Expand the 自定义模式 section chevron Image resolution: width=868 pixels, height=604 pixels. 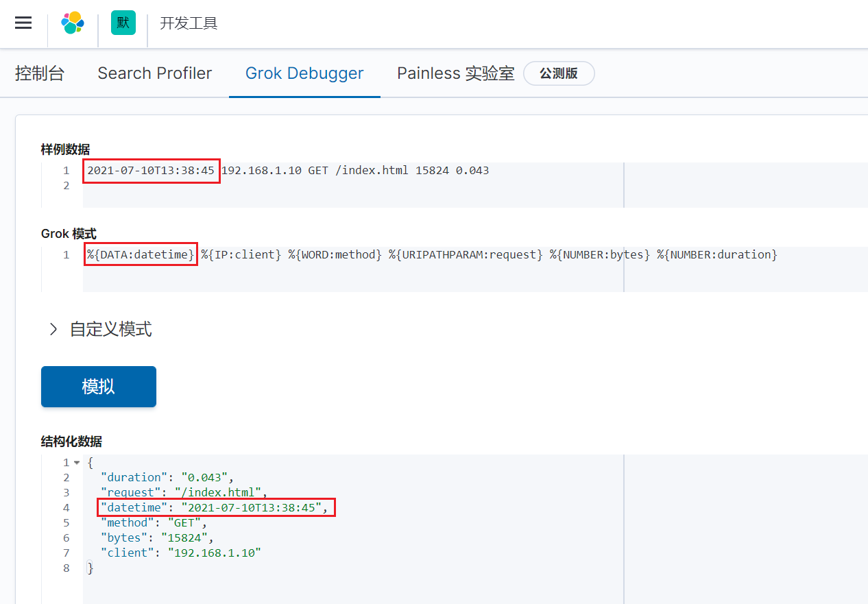tap(53, 330)
